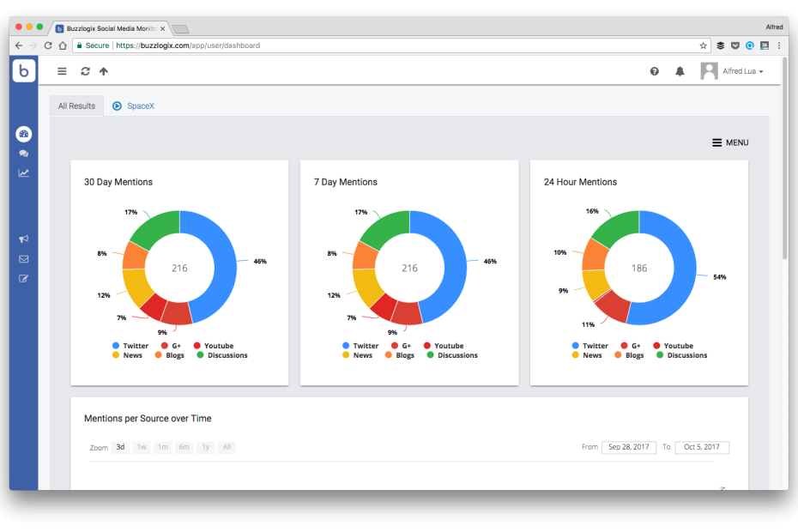This screenshot has height=532, width=798.
Task: Bookmark page with the star icon
Action: click(x=704, y=45)
